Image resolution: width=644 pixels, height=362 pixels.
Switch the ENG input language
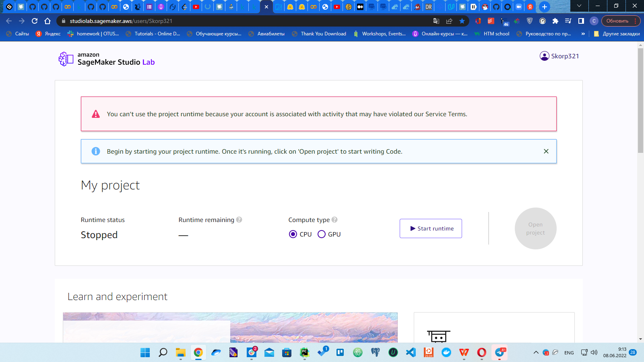tap(569, 353)
